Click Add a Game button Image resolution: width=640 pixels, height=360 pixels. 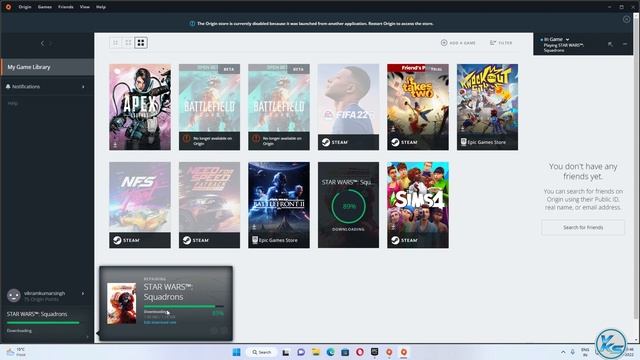pyautogui.click(x=458, y=43)
